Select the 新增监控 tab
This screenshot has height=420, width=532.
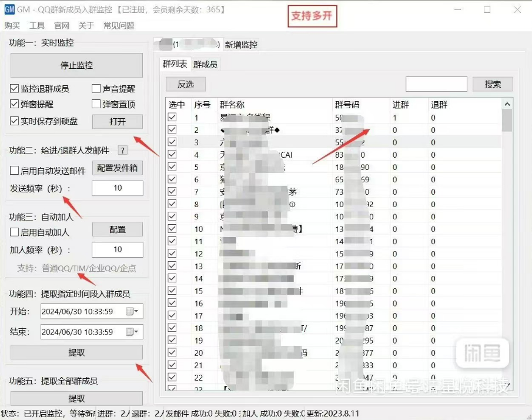pyautogui.click(x=241, y=45)
